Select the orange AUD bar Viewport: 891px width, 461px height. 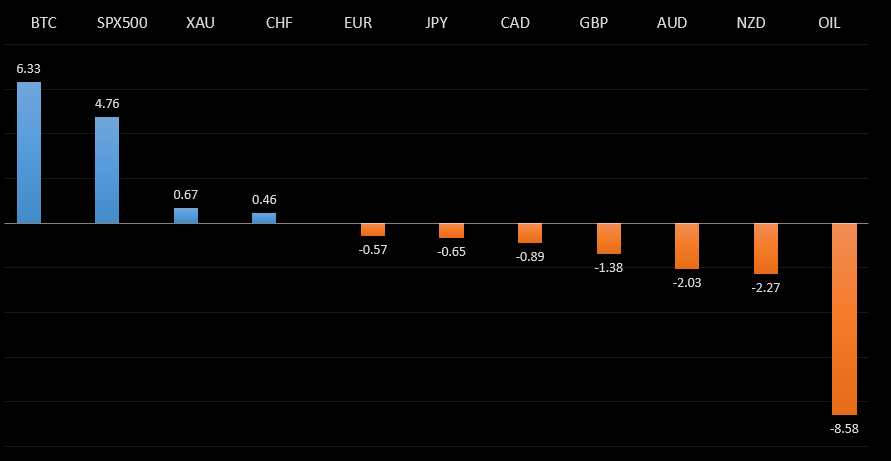pyautogui.click(x=687, y=245)
